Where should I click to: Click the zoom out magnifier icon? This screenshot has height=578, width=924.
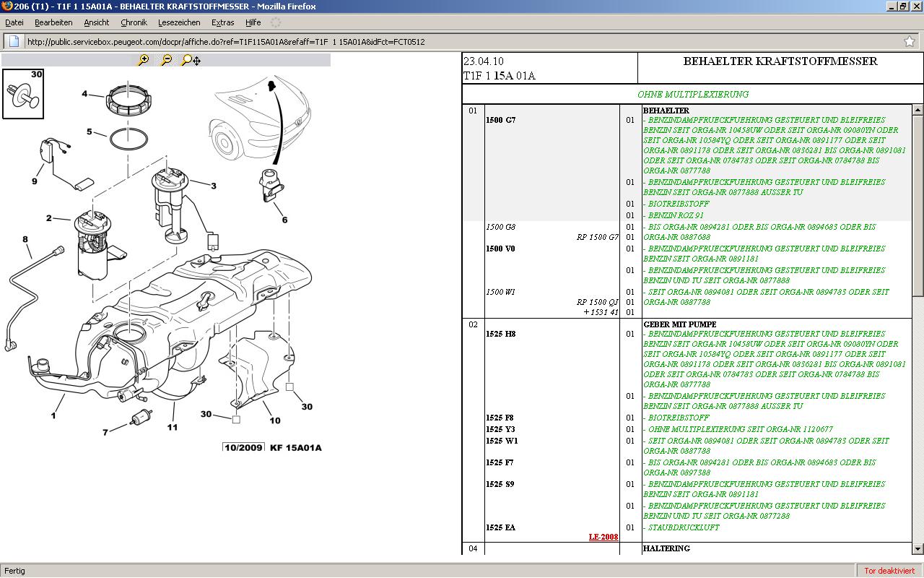pyautogui.click(x=166, y=60)
